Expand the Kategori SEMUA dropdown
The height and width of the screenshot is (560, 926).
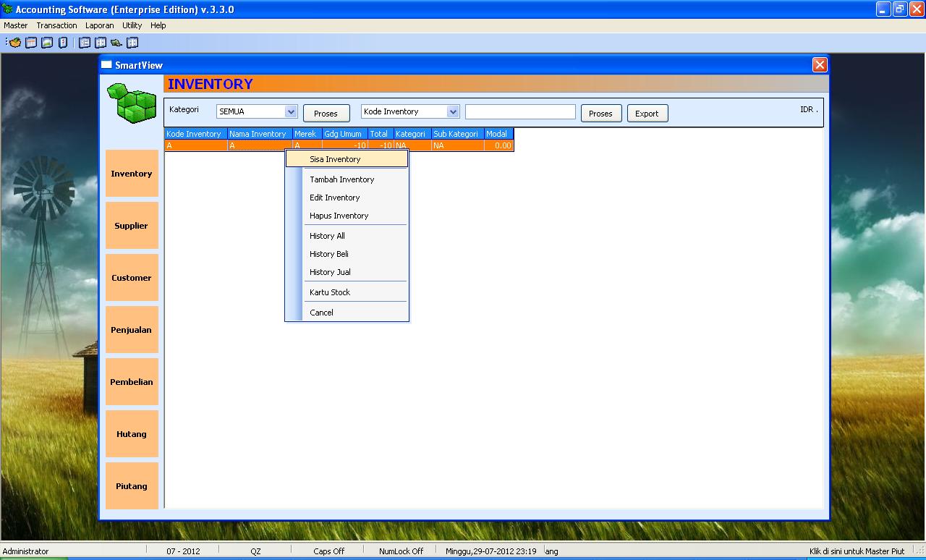point(291,111)
